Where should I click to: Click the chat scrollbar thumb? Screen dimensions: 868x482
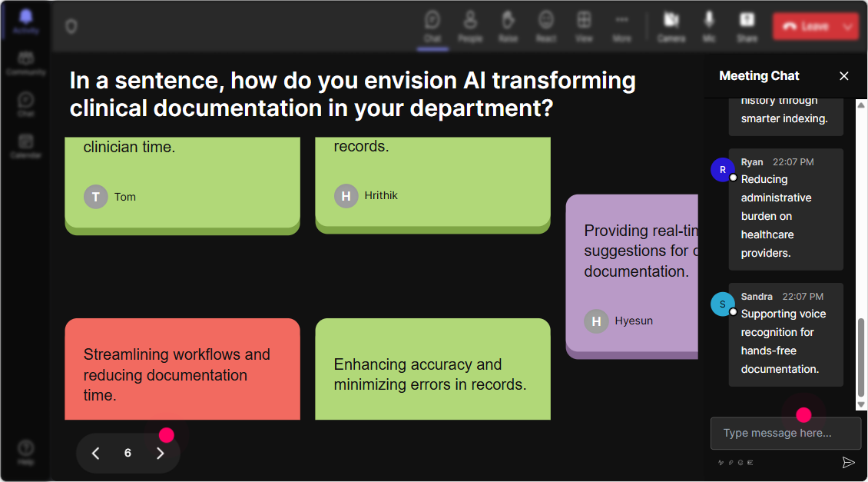[x=861, y=357]
